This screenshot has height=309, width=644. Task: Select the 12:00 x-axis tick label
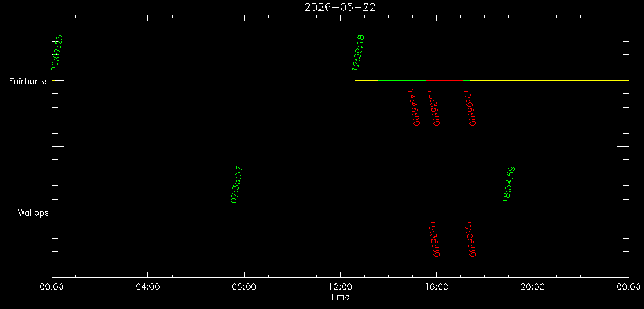tap(340, 288)
